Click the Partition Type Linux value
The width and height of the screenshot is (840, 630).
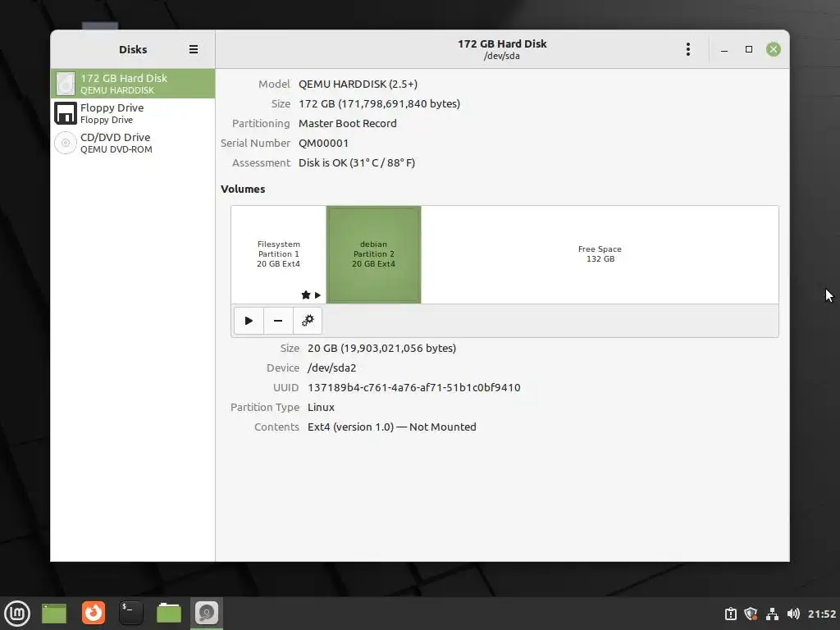(x=321, y=407)
